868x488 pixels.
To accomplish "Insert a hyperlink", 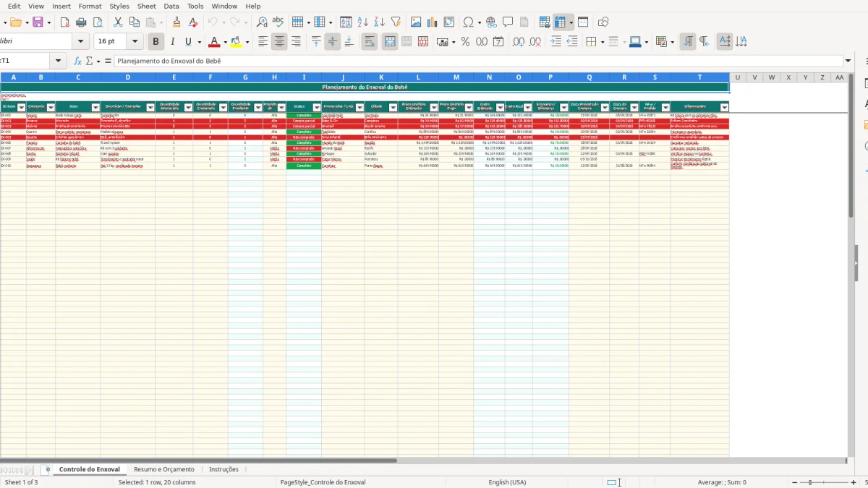I will pyautogui.click(x=491, y=22).
